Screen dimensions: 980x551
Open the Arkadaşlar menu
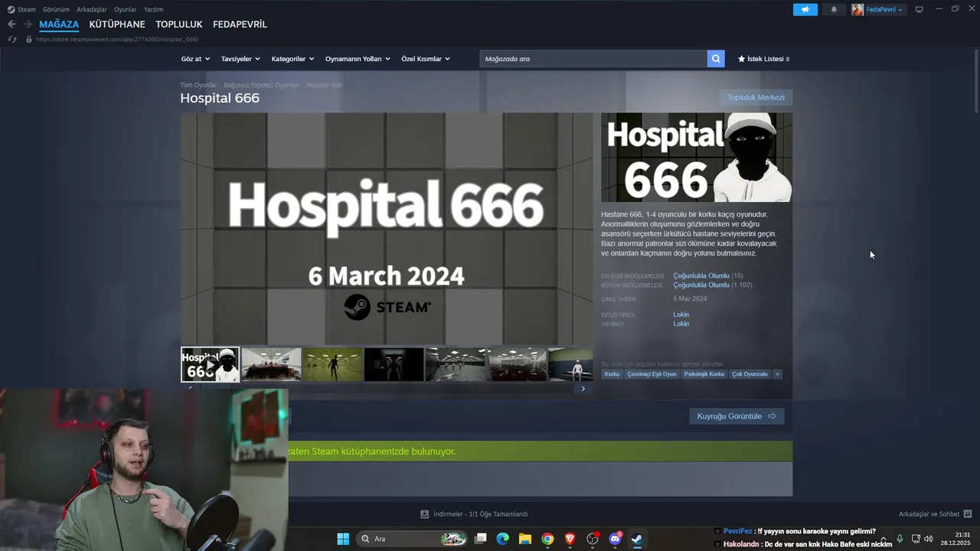92,9
